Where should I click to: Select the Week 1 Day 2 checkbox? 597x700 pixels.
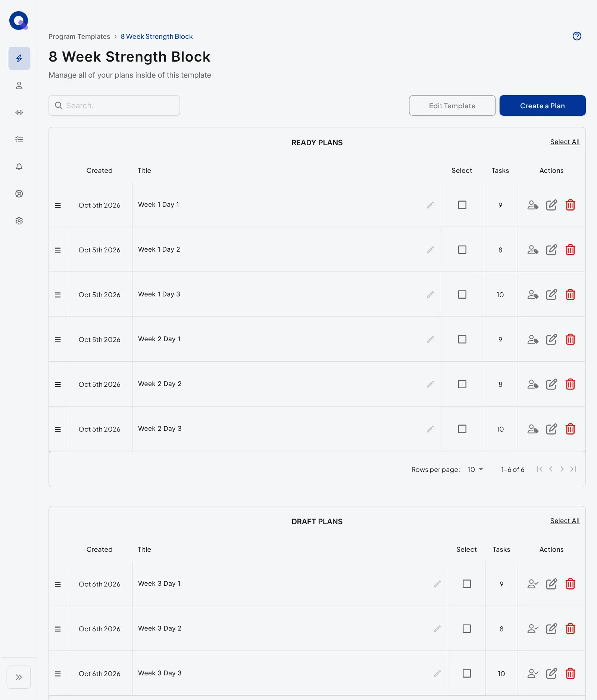tap(462, 250)
